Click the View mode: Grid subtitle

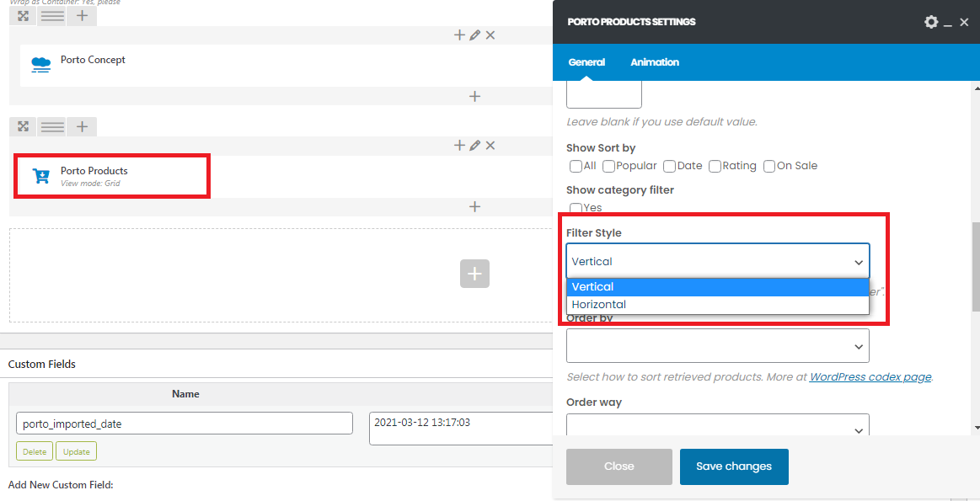click(90, 184)
